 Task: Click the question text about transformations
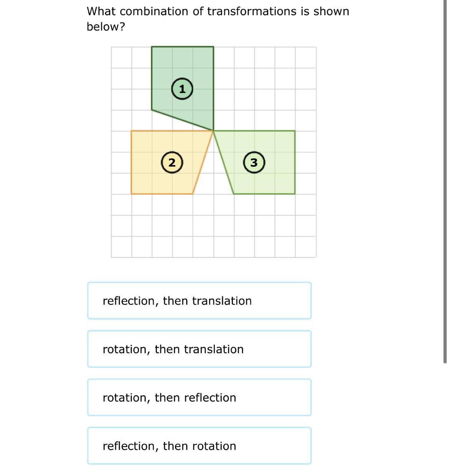(218, 19)
